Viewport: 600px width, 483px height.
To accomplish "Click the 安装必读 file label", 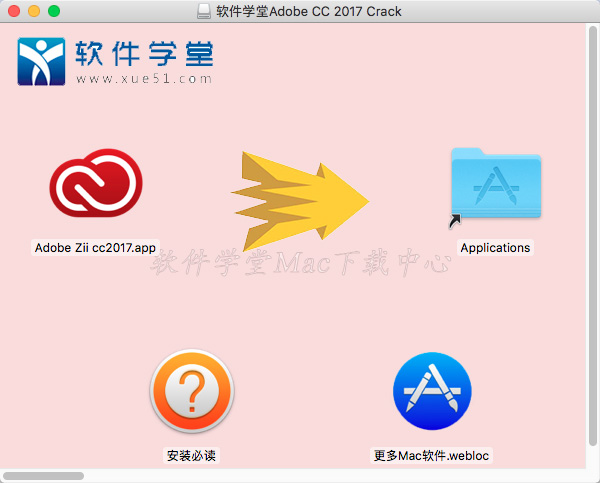I will (x=191, y=455).
